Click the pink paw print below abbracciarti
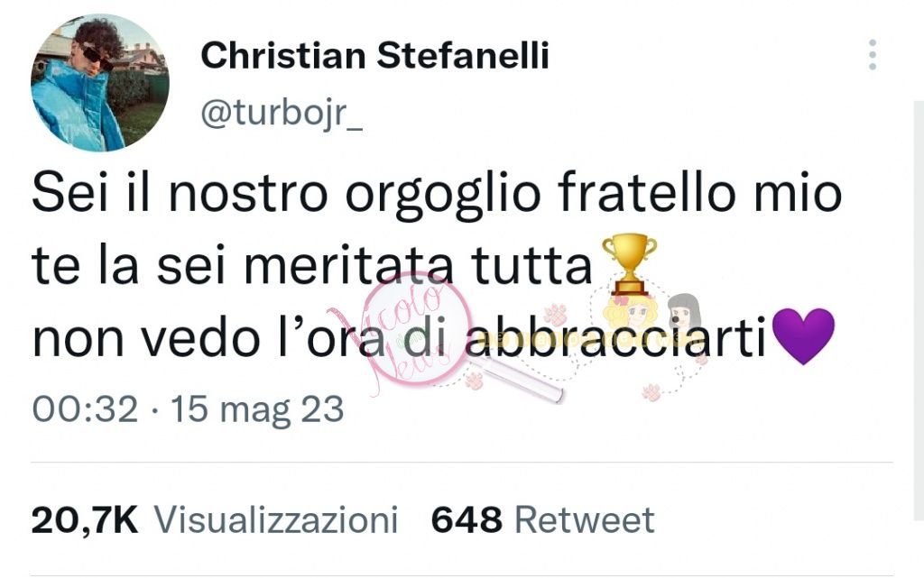 click(651, 392)
